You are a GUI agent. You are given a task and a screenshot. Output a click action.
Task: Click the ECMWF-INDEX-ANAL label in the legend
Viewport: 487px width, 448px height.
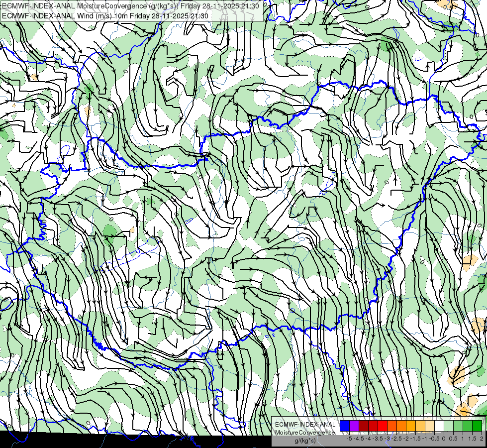coord(305,425)
